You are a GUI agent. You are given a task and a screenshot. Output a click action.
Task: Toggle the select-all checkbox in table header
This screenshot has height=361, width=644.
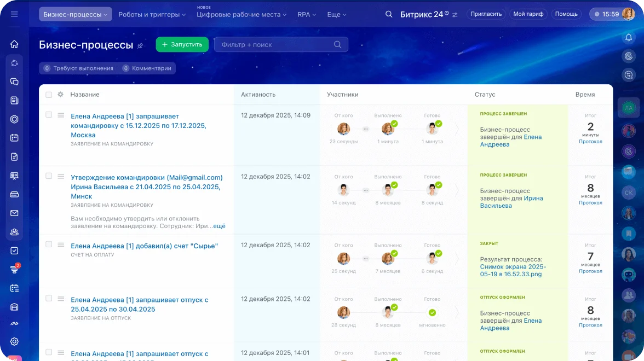tap(49, 95)
